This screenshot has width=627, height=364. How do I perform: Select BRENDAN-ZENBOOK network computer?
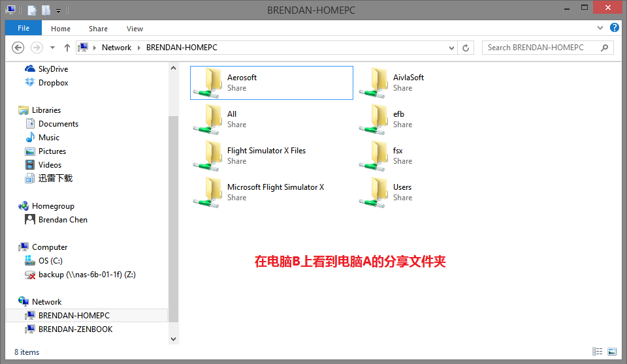[x=69, y=329]
